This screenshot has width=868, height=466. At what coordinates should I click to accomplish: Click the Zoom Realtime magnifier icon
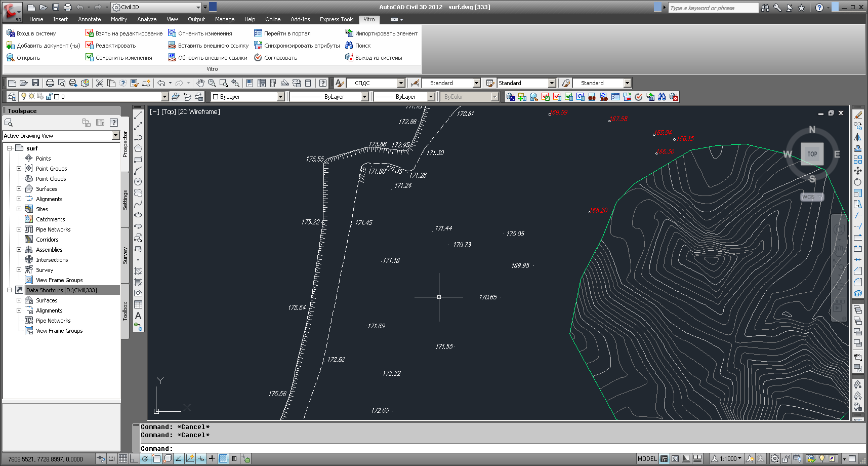[212, 83]
